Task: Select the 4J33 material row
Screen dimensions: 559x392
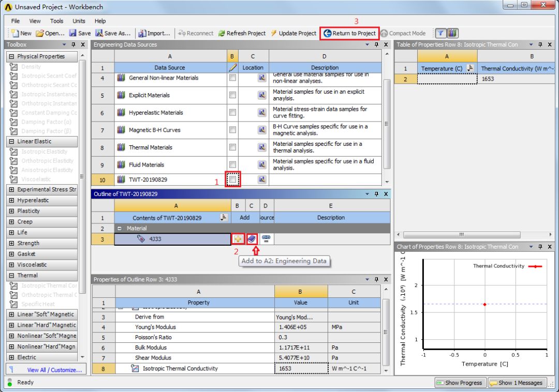Action: [172, 239]
